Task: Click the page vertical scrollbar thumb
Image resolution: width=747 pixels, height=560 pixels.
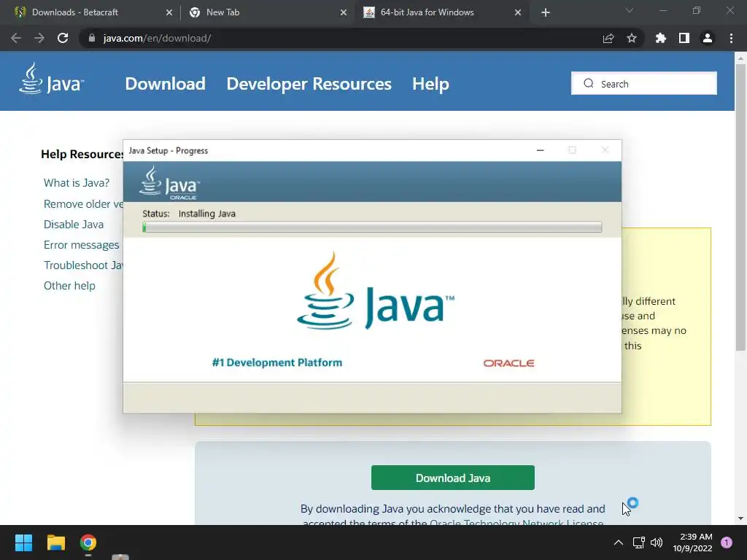Action: point(740,207)
